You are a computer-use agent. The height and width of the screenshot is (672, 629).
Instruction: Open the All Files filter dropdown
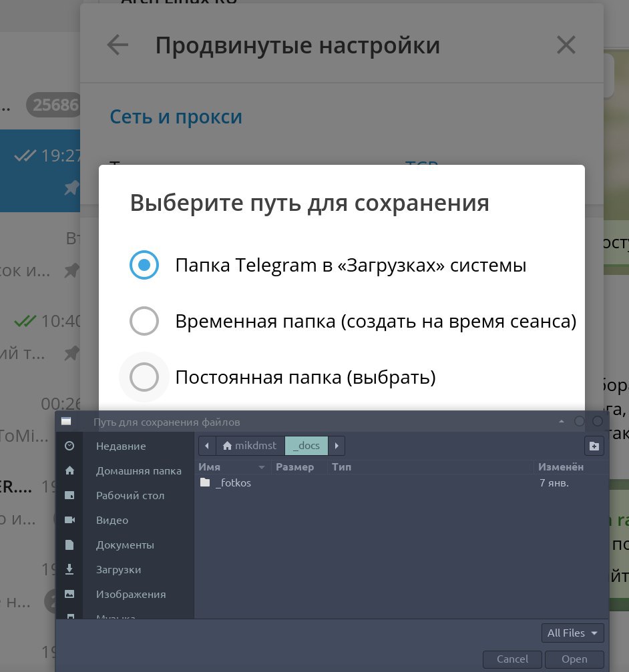572,633
